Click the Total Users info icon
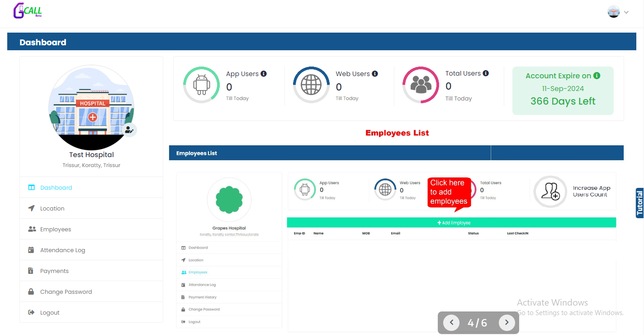 click(486, 73)
